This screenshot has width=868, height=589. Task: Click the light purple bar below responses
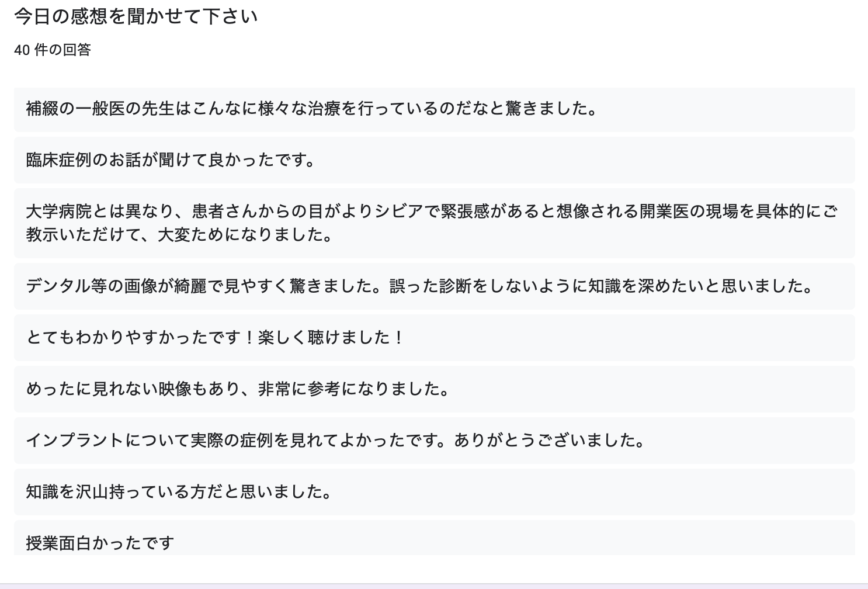pos(434,585)
